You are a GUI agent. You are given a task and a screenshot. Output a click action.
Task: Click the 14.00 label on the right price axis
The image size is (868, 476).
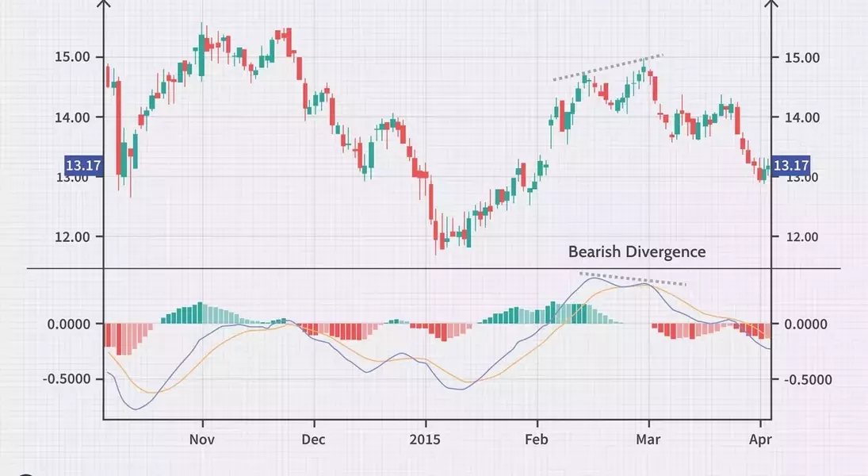pos(802,117)
